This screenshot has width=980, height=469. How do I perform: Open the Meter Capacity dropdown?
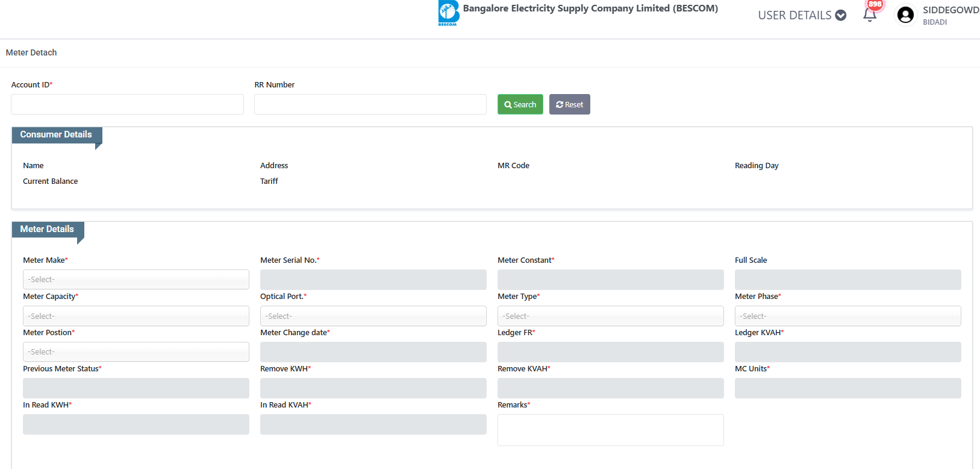coord(136,316)
